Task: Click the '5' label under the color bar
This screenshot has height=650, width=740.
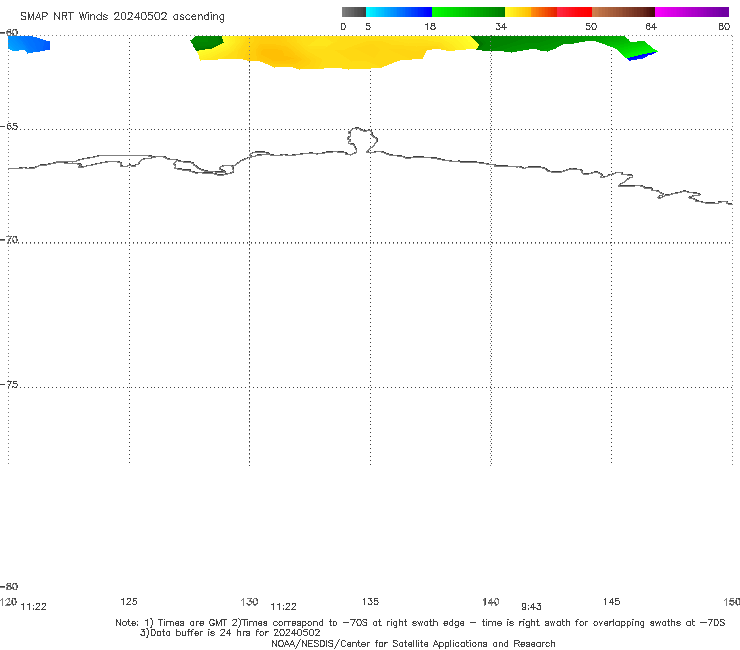Action: point(368,26)
